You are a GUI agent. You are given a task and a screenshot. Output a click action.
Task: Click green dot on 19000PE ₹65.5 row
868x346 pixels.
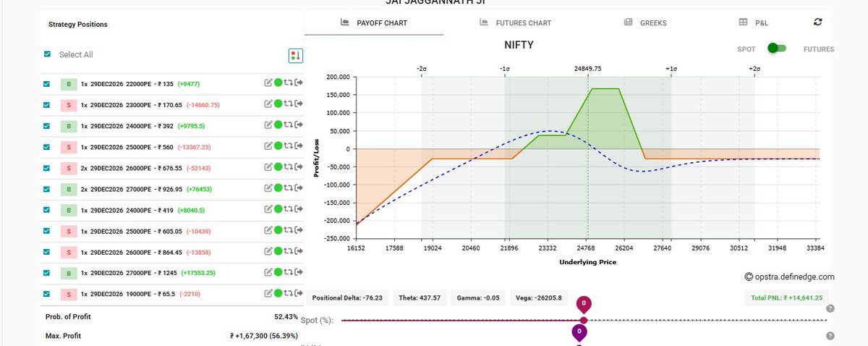click(278, 295)
